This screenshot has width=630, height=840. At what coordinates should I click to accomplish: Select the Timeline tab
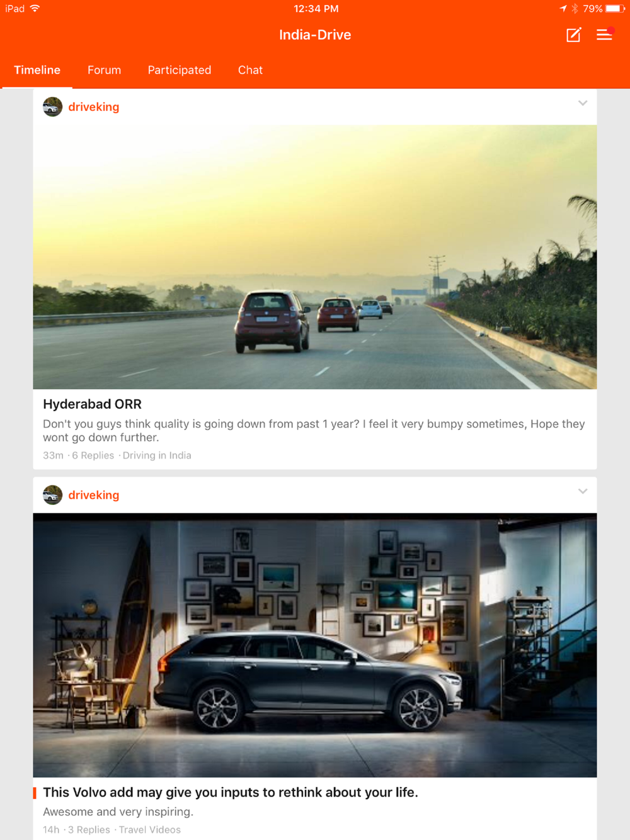pyautogui.click(x=37, y=70)
